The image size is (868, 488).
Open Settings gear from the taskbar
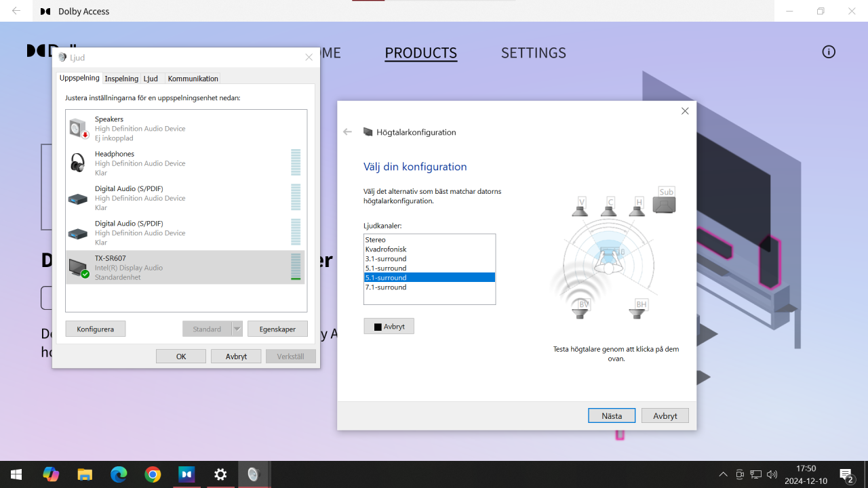tap(220, 474)
